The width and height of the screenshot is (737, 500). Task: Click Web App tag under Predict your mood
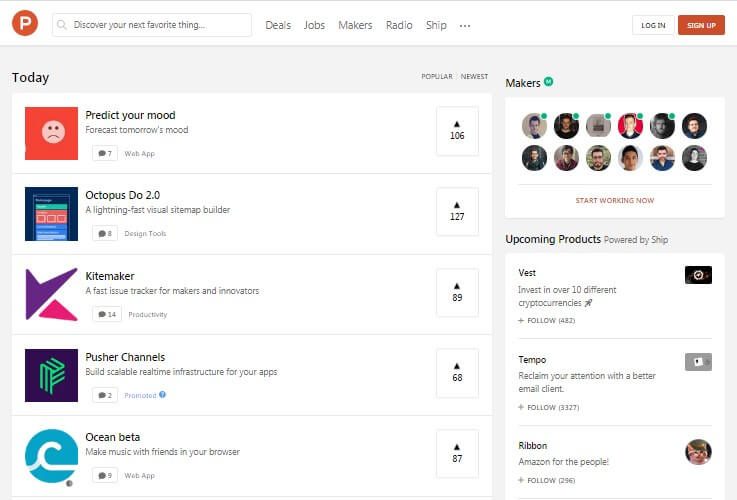coord(140,154)
